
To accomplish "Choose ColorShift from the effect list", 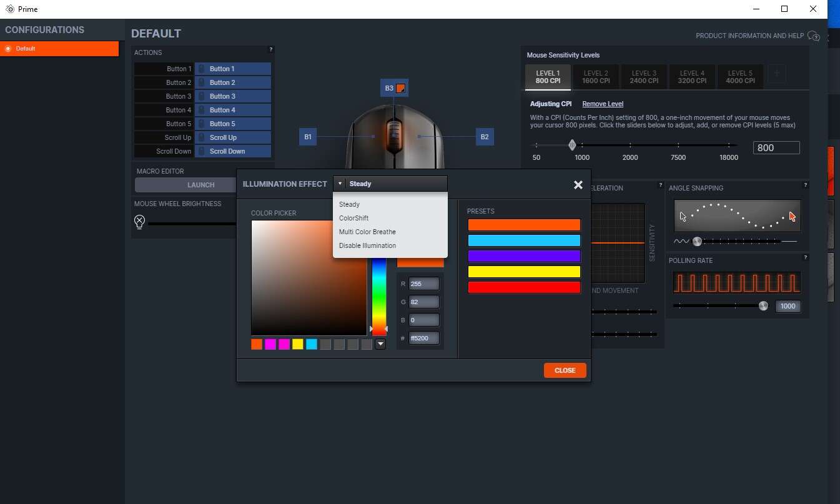I will [x=353, y=218].
